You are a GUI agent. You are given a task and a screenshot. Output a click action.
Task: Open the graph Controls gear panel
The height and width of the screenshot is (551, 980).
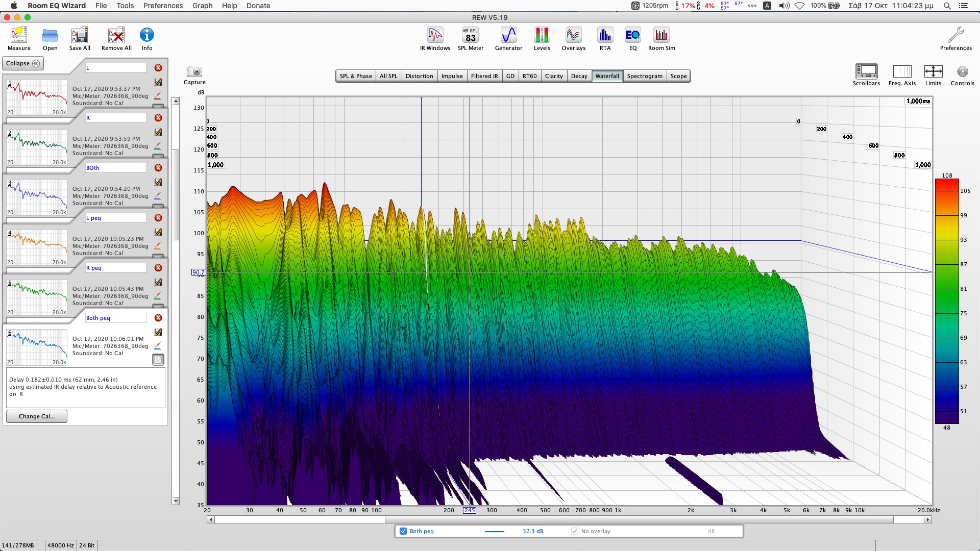point(962,74)
